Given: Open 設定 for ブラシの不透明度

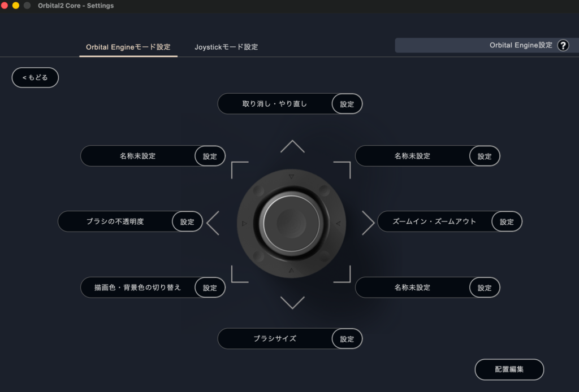Looking at the screenshot, I should pyautogui.click(x=187, y=221).
